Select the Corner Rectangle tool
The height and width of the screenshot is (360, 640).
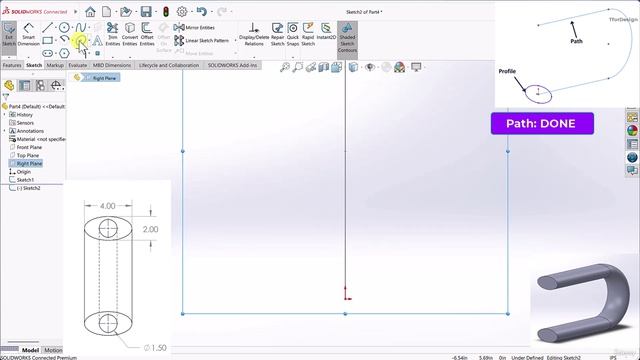pos(47,40)
